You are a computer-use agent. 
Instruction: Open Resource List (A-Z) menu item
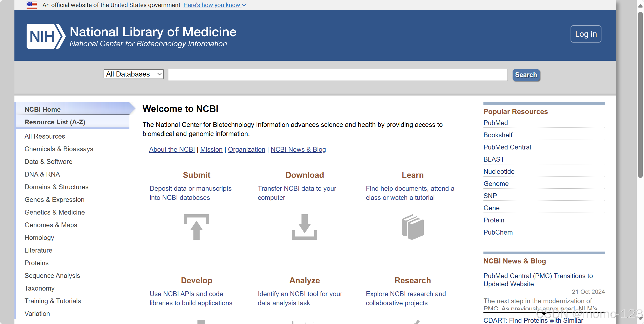(x=55, y=122)
